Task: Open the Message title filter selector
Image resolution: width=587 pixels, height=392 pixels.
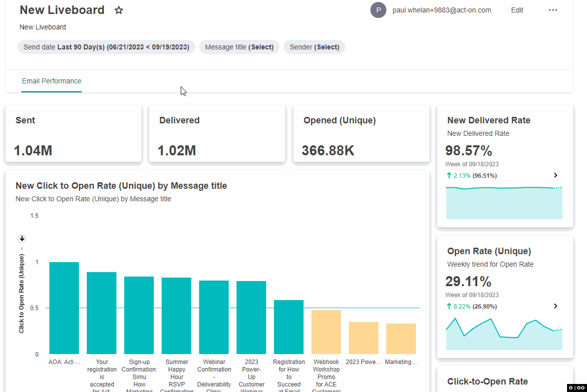Action: pos(239,47)
